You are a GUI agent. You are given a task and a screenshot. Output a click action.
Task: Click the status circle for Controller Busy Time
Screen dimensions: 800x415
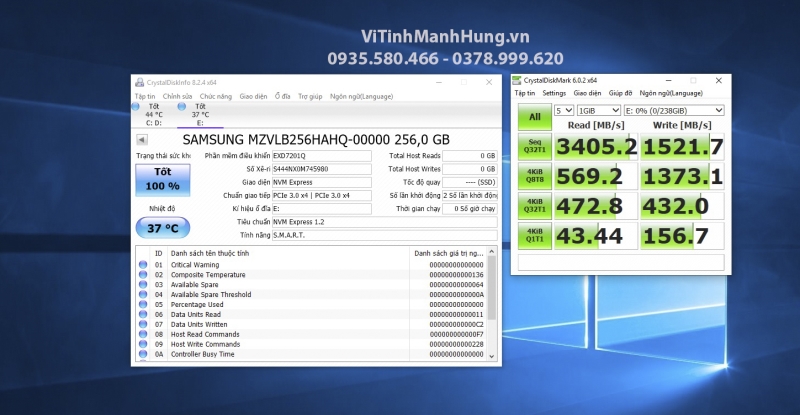pos(143,354)
